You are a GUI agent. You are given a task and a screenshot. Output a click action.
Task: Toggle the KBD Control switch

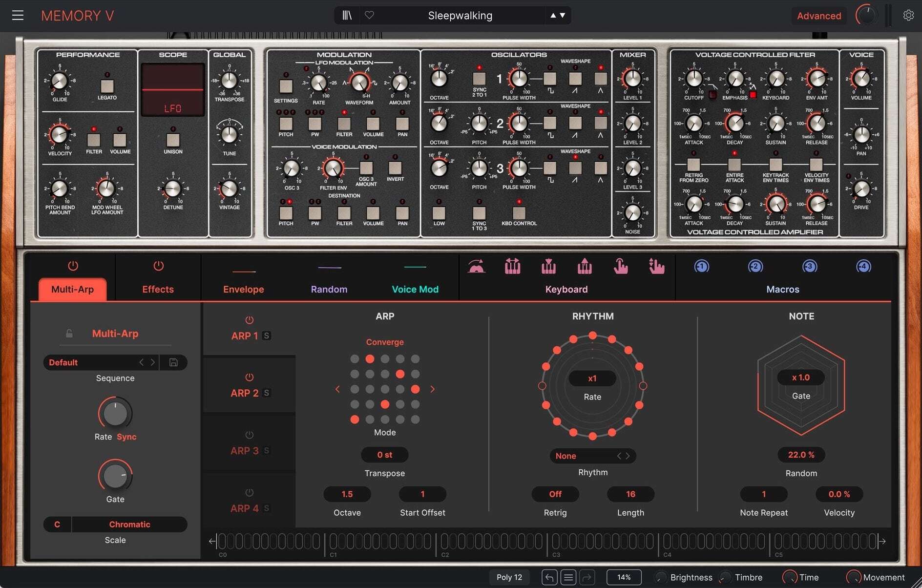pos(519,212)
